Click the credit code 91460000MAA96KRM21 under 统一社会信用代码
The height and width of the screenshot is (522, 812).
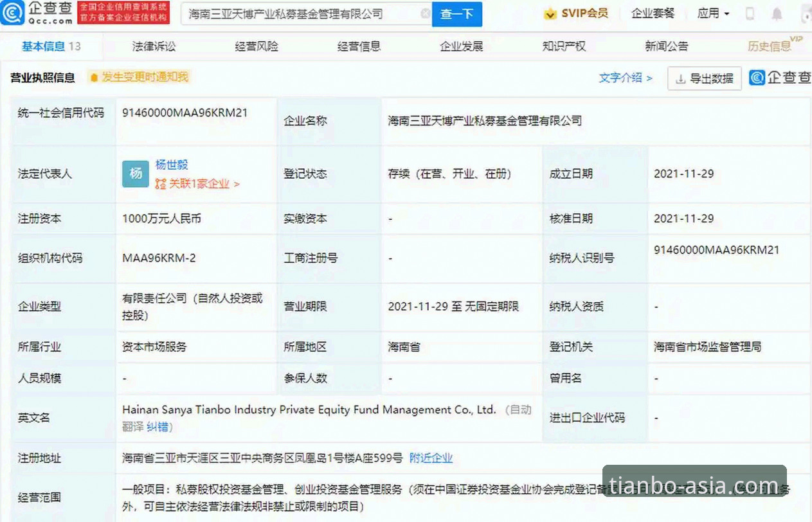click(x=185, y=113)
